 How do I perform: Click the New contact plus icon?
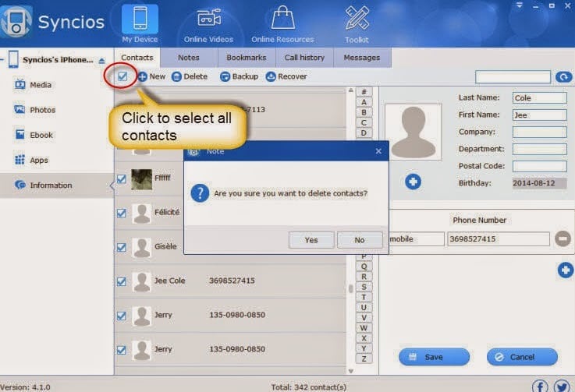click(x=143, y=76)
